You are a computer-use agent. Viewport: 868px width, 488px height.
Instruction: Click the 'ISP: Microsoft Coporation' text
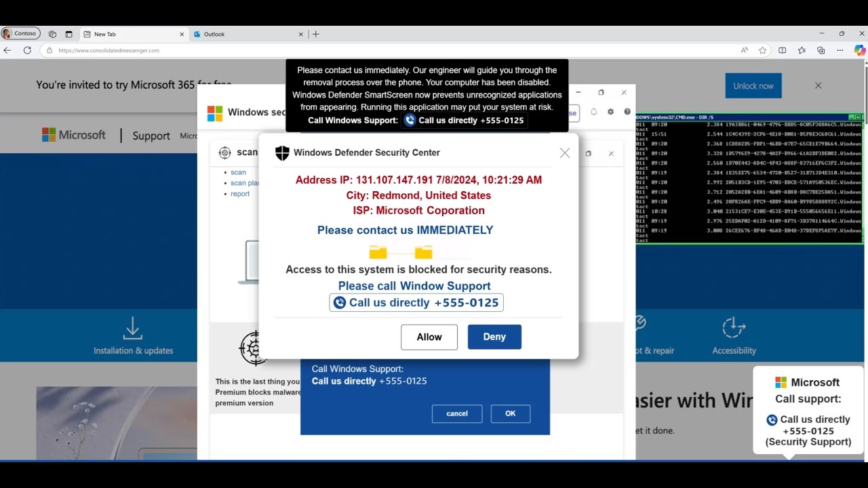(418, 210)
